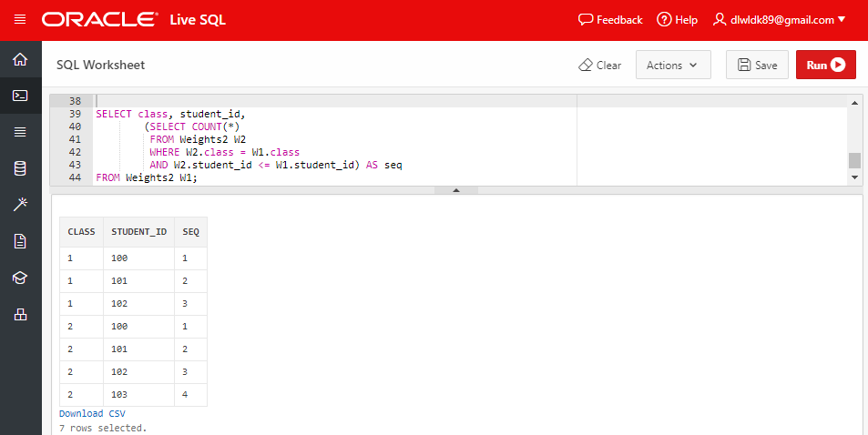Open Quick SQL magic wand icon
This screenshot has width=868, height=435.
(20, 205)
